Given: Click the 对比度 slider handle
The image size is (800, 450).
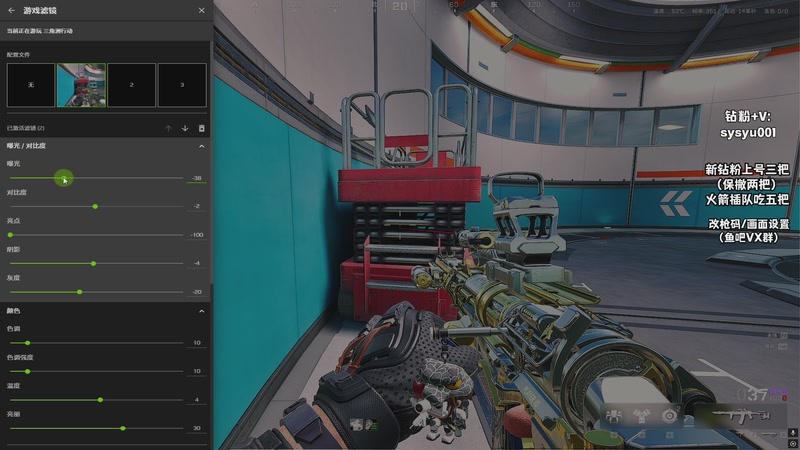Looking at the screenshot, I should point(95,207).
